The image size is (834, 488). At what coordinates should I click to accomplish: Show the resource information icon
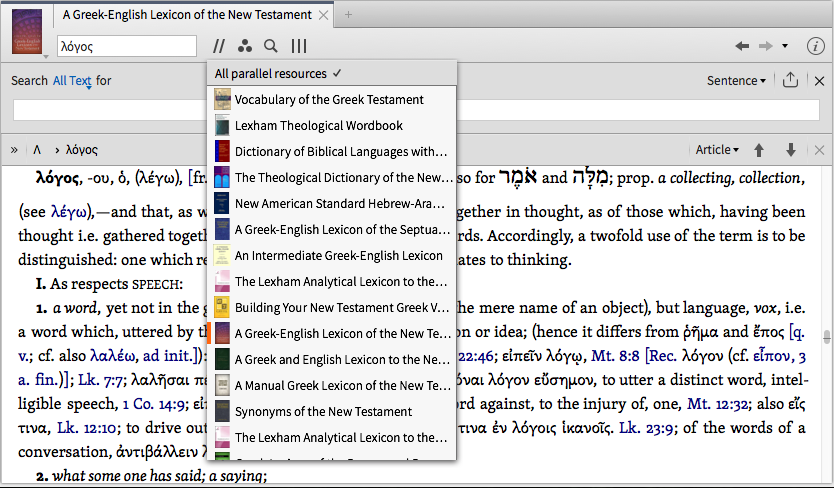click(815, 46)
